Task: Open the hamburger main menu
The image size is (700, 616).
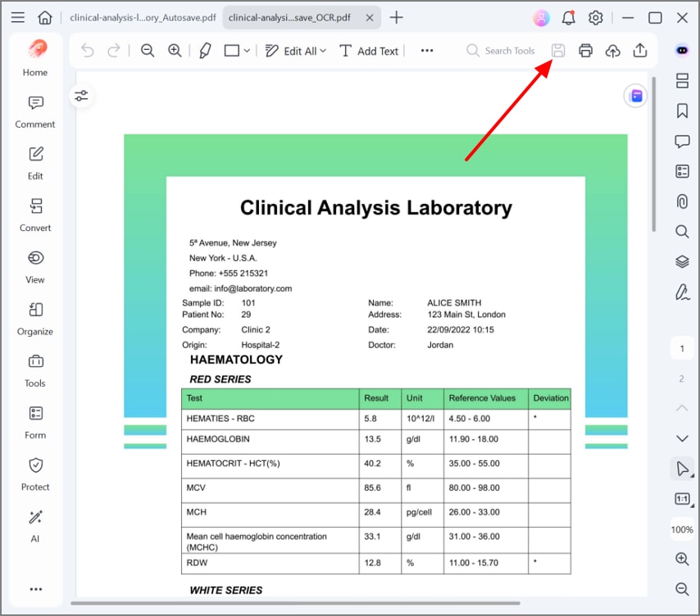Action: pyautogui.click(x=18, y=17)
